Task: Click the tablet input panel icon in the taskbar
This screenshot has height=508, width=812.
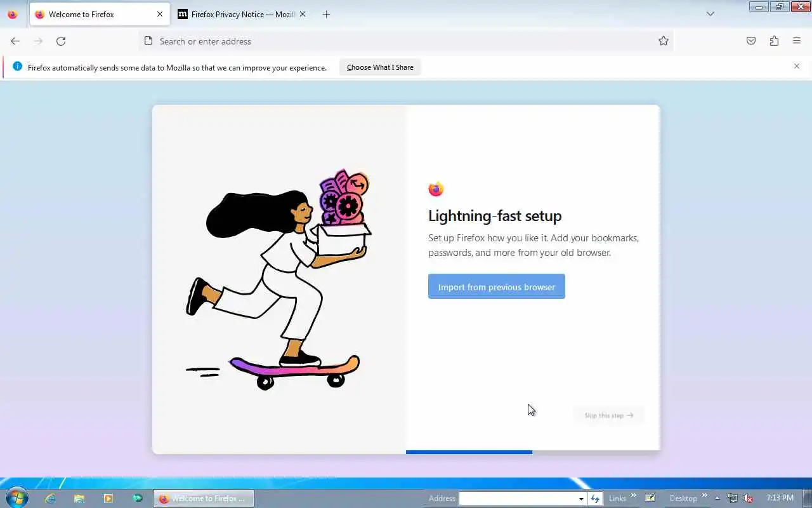Action: pos(650,498)
